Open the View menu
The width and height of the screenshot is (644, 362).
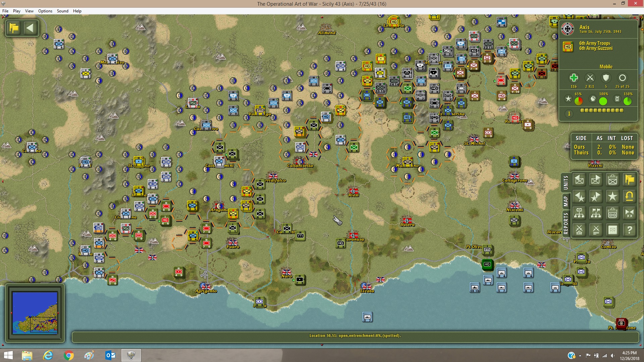click(29, 11)
